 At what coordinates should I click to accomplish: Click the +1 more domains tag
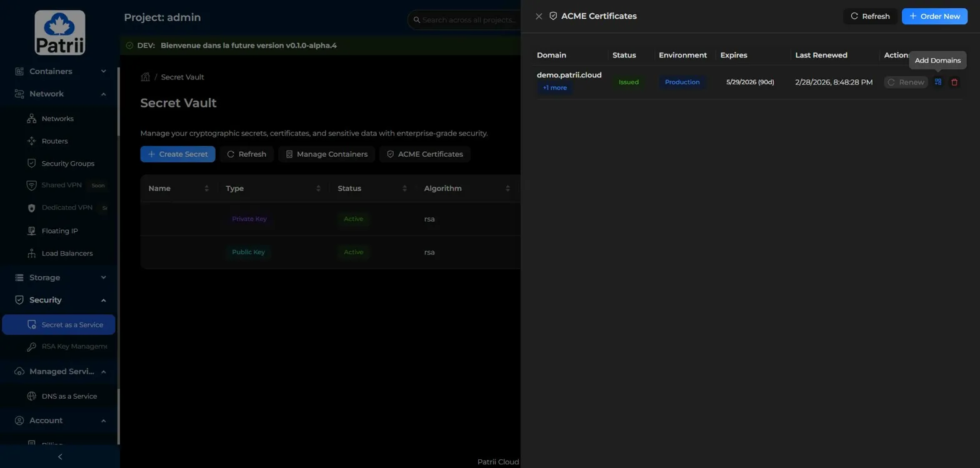point(554,88)
